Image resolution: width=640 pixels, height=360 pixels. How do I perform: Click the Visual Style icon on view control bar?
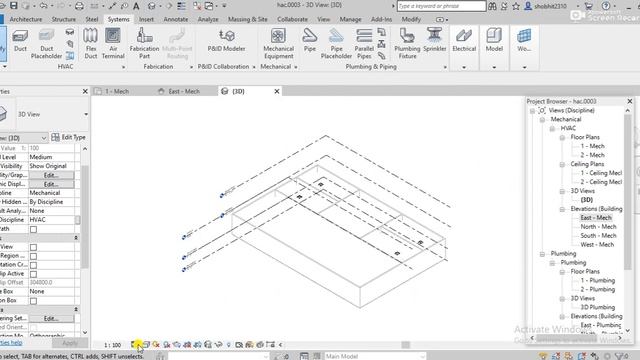[x=146, y=345]
